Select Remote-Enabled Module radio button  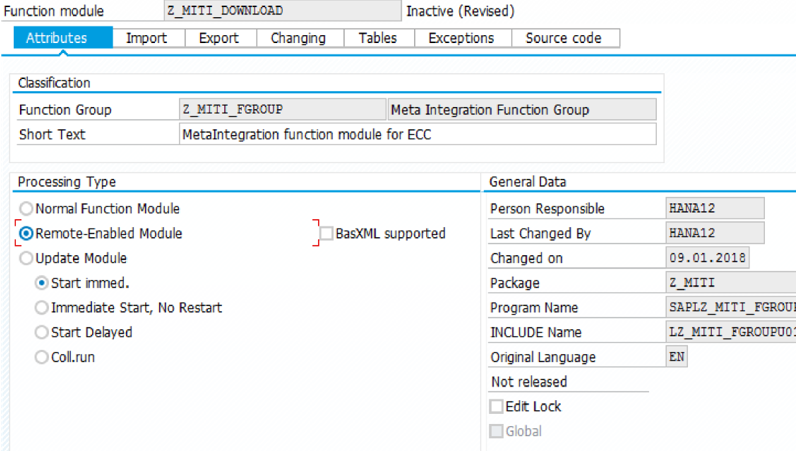(27, 234)
